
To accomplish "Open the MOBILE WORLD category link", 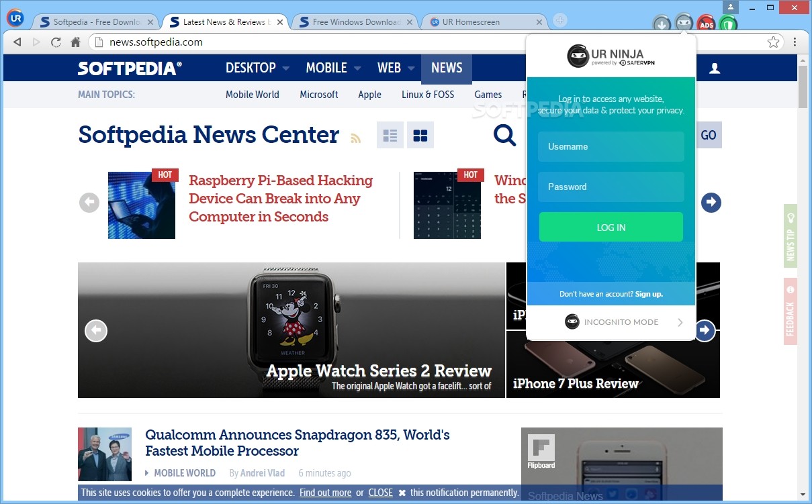I will click(x=185, y=473).
